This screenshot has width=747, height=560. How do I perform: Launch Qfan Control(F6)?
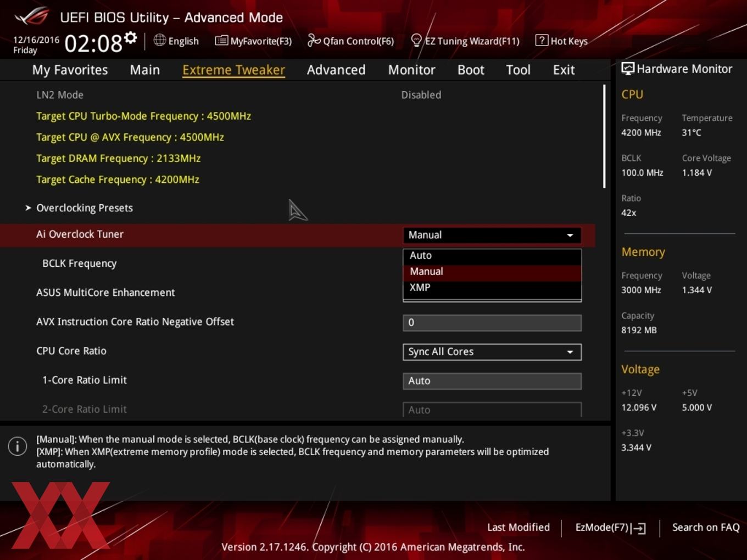(x=350, y=41)
